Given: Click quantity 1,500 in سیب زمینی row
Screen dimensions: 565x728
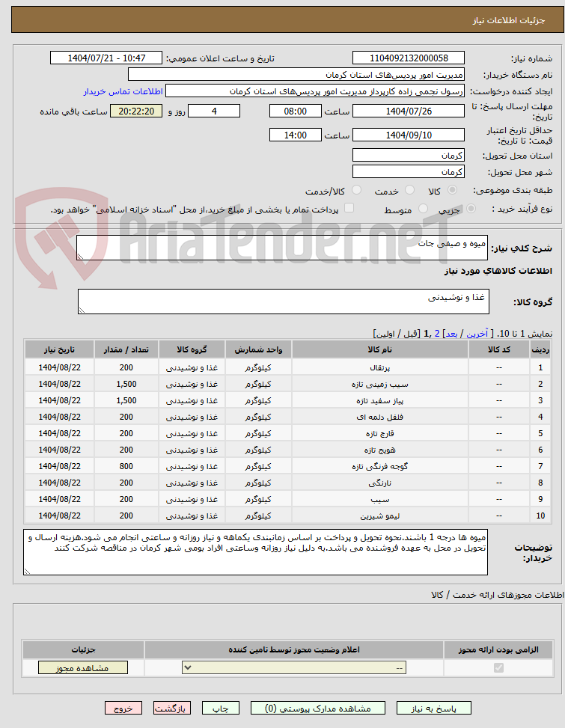Looking at the screenshot, I should pos(126,384).
